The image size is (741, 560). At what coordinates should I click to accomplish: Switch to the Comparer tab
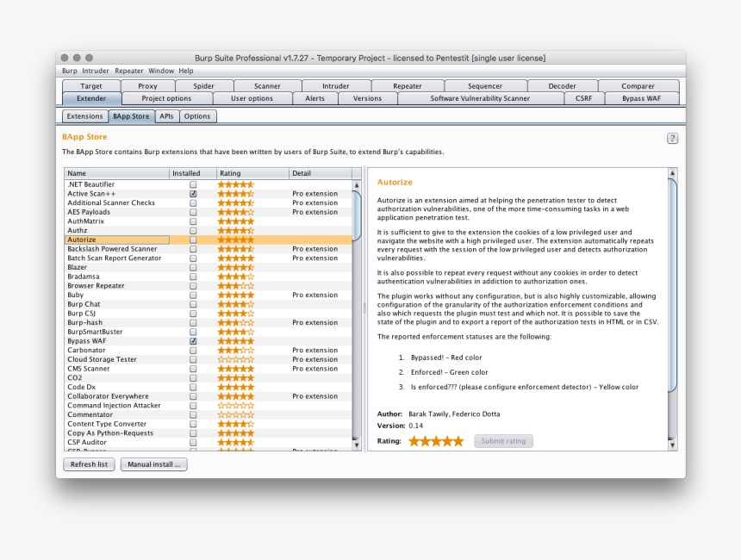(638, 85)
